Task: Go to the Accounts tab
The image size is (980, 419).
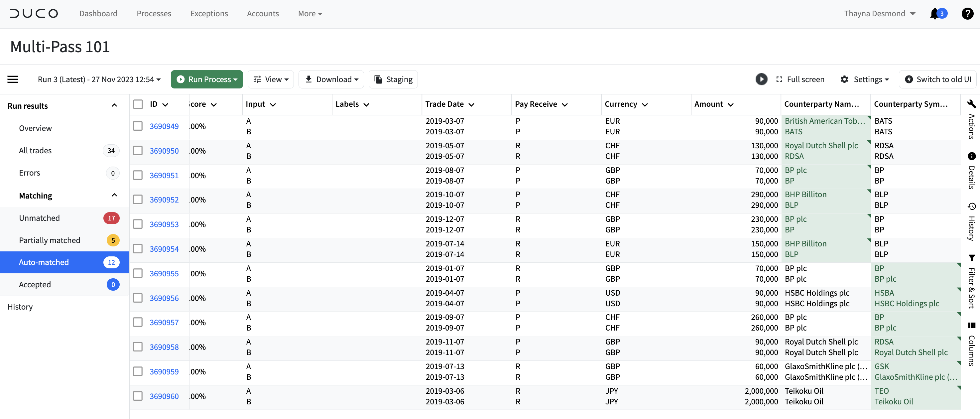Action: click(263, 14)
